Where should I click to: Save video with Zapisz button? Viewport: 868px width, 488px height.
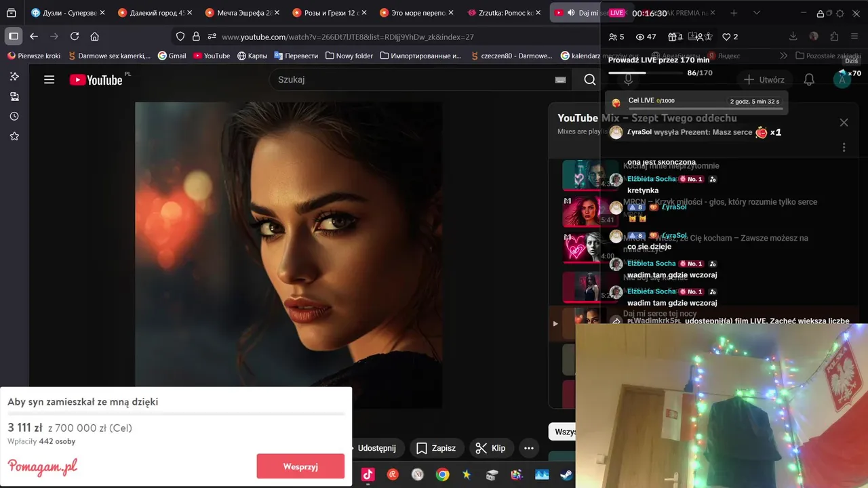[x=436, y=448]
